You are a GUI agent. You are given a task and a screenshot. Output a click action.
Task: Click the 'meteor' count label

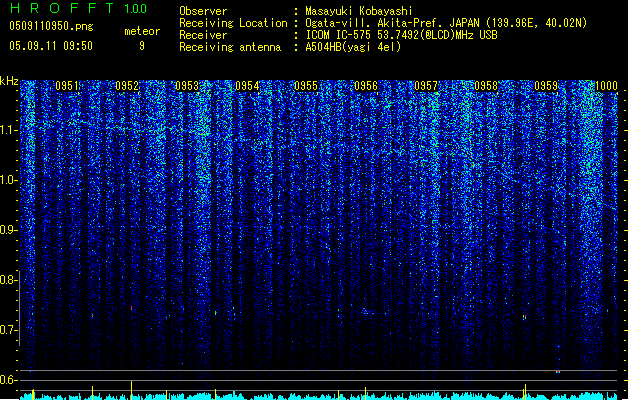click(142, 31)
